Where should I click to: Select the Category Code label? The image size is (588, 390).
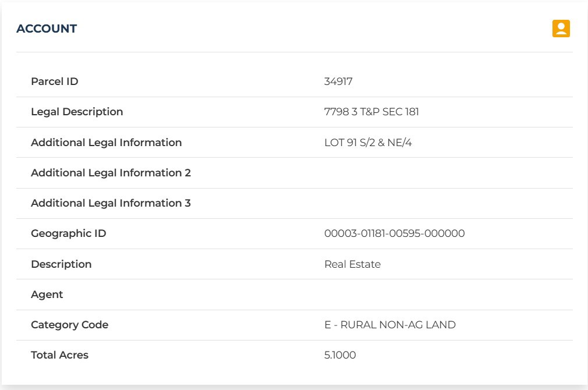coord(69,325)
